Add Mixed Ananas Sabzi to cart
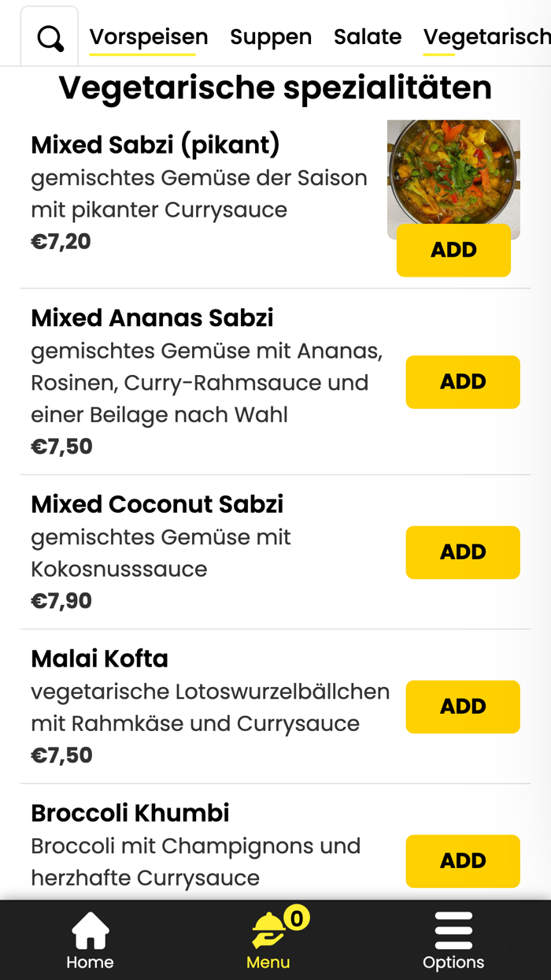551x980 pixels. tap(463, 381)
